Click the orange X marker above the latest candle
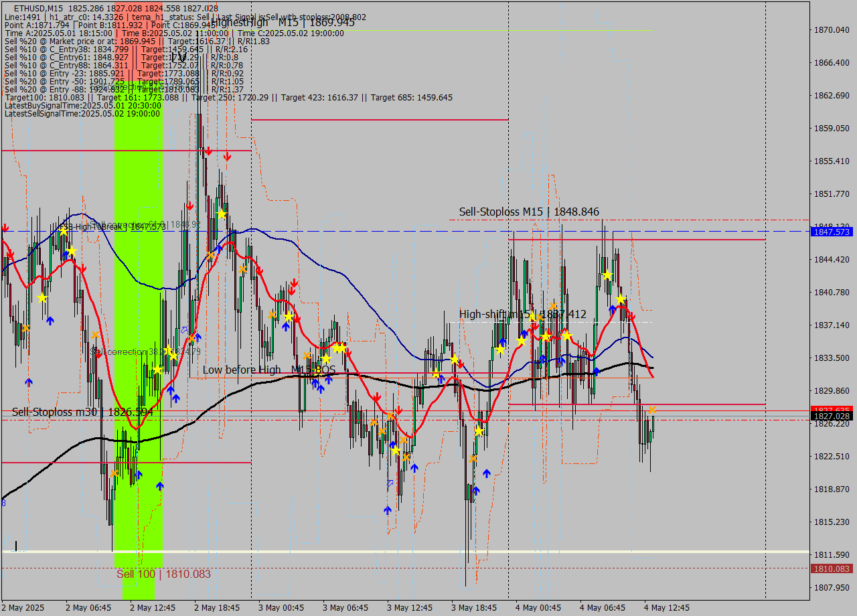Screen dimensions: 857x616 pos(652,410)
